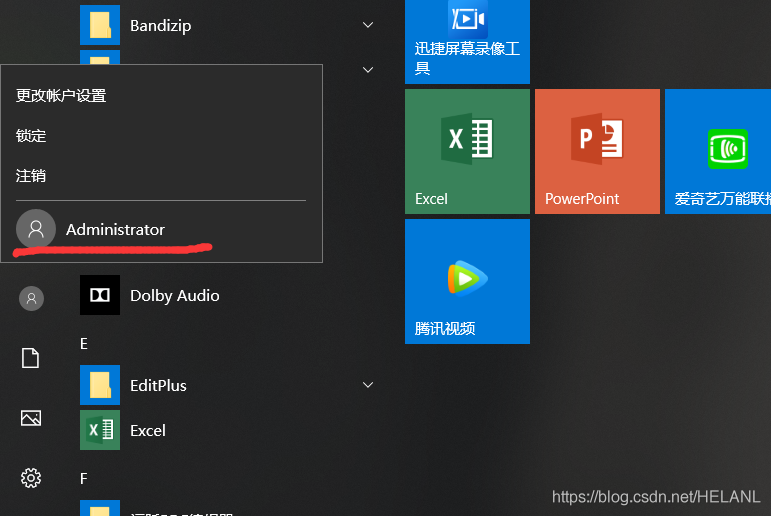The height and width of the screenshot is (516, 771).
Task: Click the Bandizip folder name
Action: [160, 26]
